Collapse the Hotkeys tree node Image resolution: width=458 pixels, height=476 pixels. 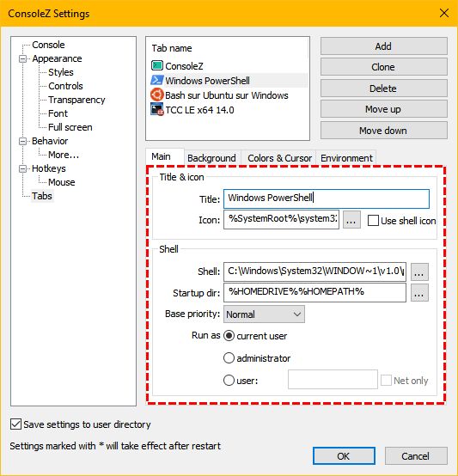click(22, 168)
